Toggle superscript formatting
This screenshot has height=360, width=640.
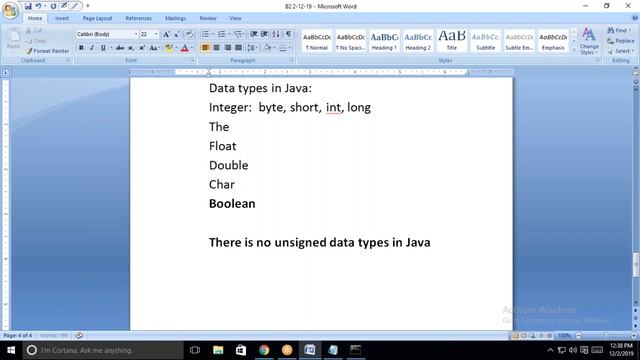point(142,48)
